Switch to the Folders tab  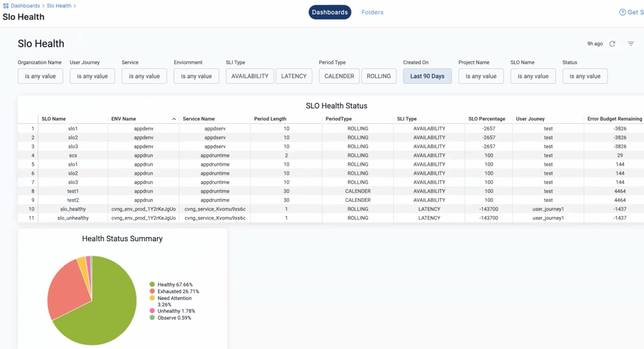372,12
